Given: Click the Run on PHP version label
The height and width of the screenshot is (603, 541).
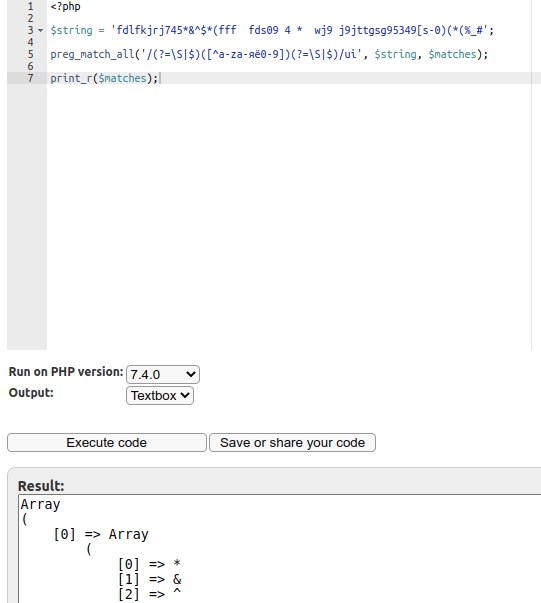Looking at the screenshot, I should coord(66,372).
